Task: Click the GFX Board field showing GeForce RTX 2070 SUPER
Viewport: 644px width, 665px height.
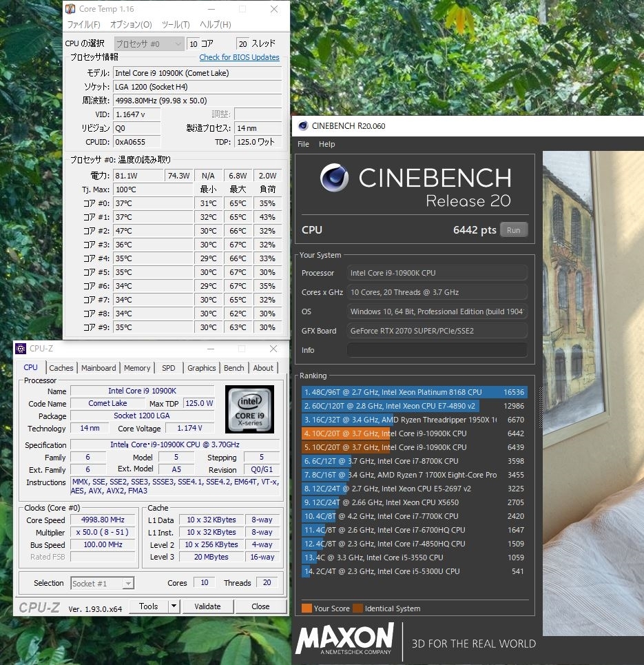Action: pyautogui.click(x=437, y=331)
